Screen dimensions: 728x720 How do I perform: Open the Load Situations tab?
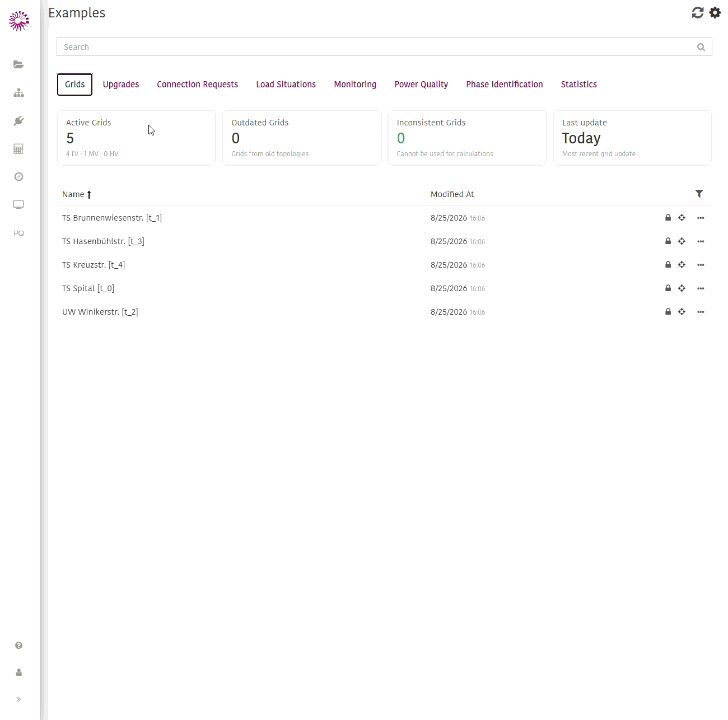tap(286, 85)
